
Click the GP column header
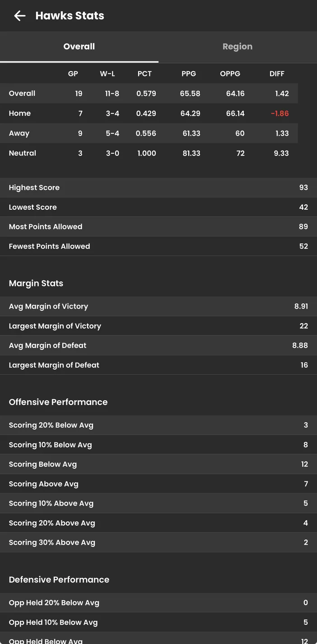73,74
